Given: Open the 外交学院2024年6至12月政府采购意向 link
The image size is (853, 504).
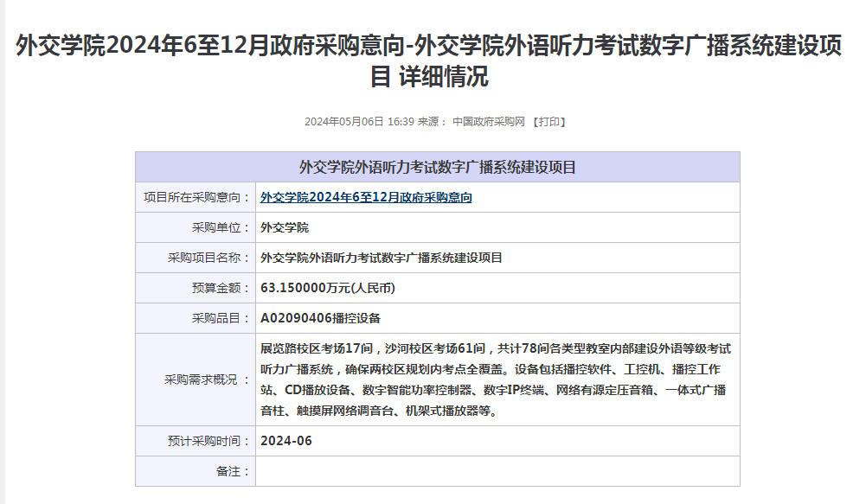Looking at the screenshot, I should [x=366, y=197].
